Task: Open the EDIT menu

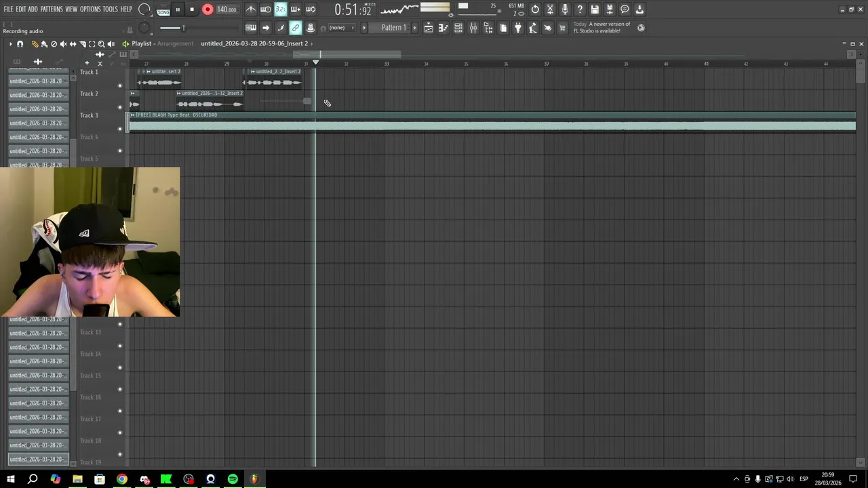Action: [21, 9]
